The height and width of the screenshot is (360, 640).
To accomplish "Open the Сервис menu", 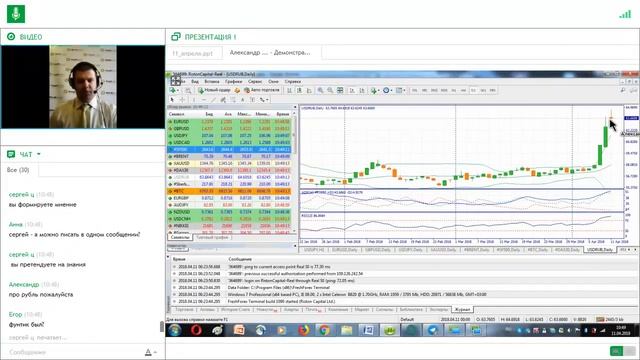I will tap(255, 82).
